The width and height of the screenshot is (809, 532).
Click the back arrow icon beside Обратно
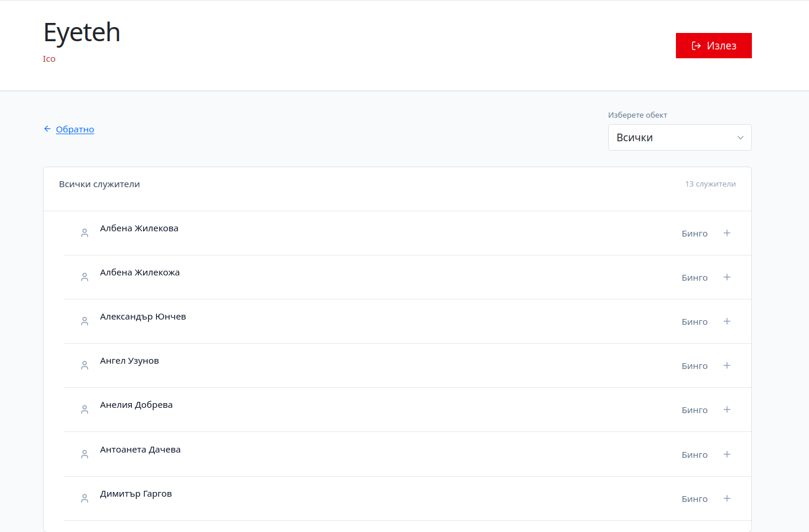[x=47, y=129]
